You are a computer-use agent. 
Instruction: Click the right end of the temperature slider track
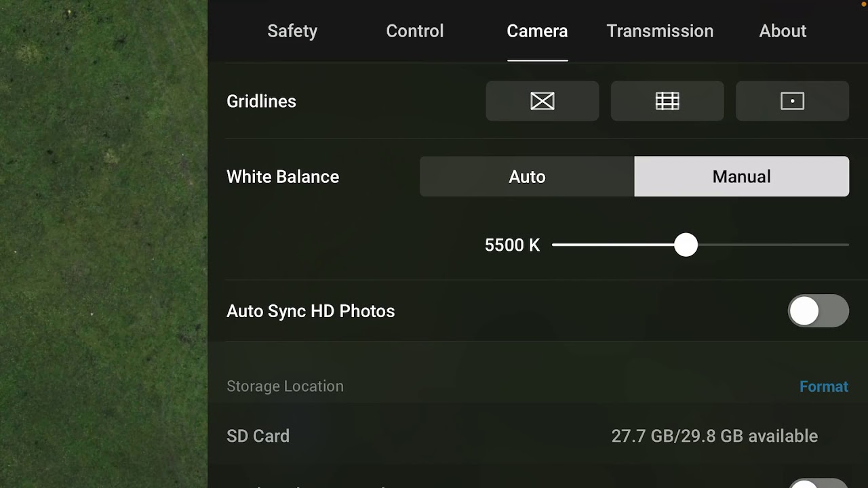[846, 245]
